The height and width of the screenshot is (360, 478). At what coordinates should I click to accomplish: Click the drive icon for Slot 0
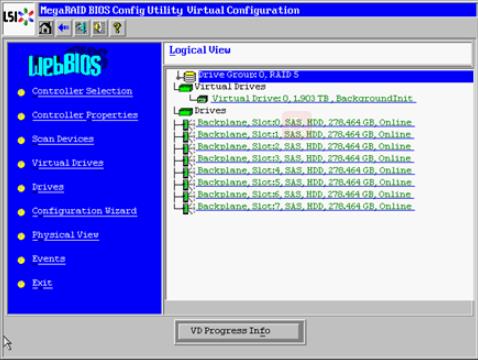click(x=186, y=124)
